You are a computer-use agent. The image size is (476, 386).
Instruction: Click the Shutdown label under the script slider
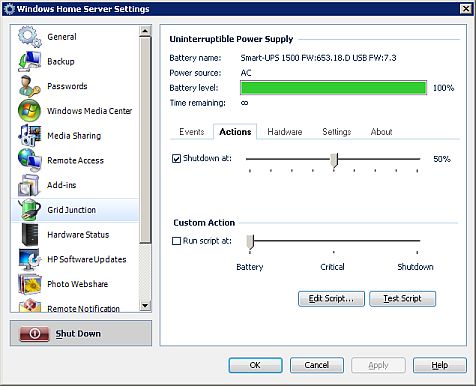click(x=415, y=267)
